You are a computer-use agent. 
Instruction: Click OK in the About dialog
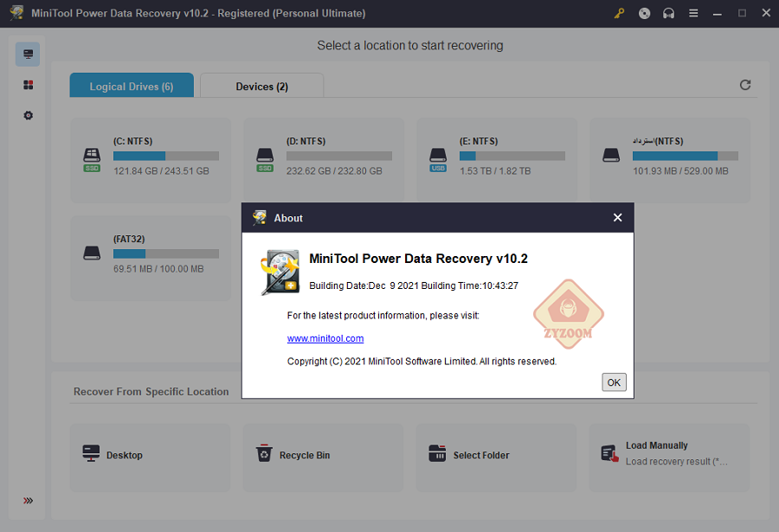(614, 382)
